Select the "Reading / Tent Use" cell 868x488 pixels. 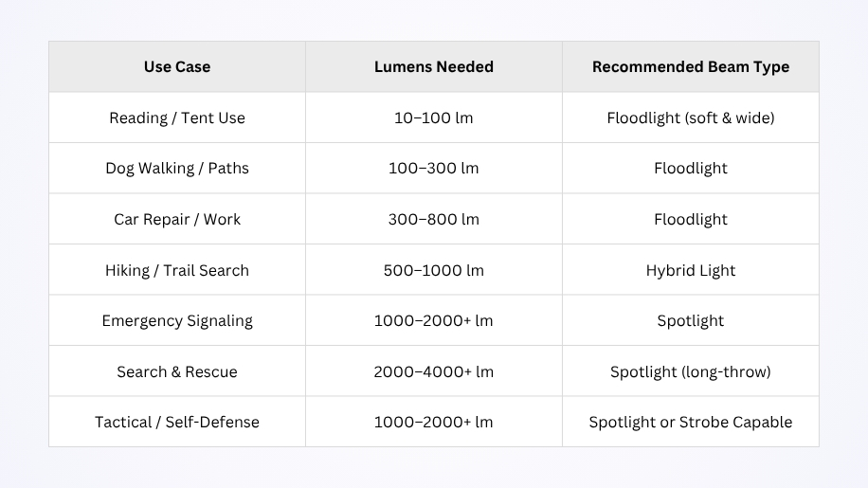[177, 118]
